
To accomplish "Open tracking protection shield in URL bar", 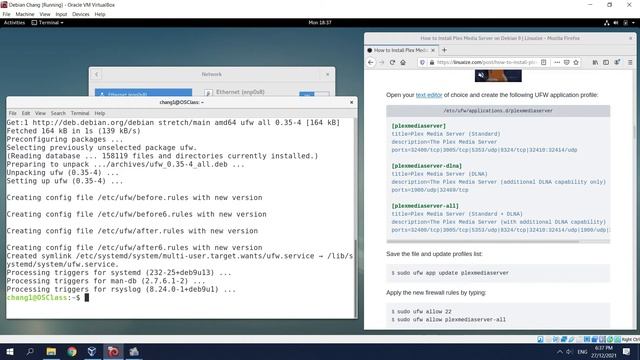I will 422,62.
